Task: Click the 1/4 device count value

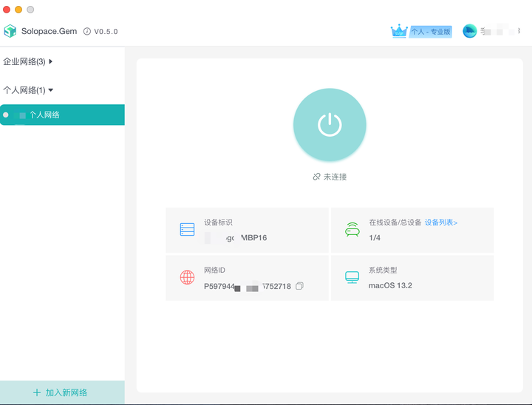Action: [x=375, y=238]
